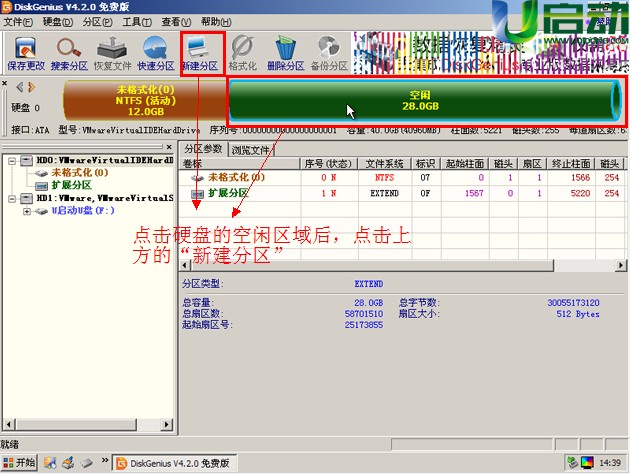Switch to the 浏览文件 tab
This screenshot has height=474, width=630.
click(251, 150)
